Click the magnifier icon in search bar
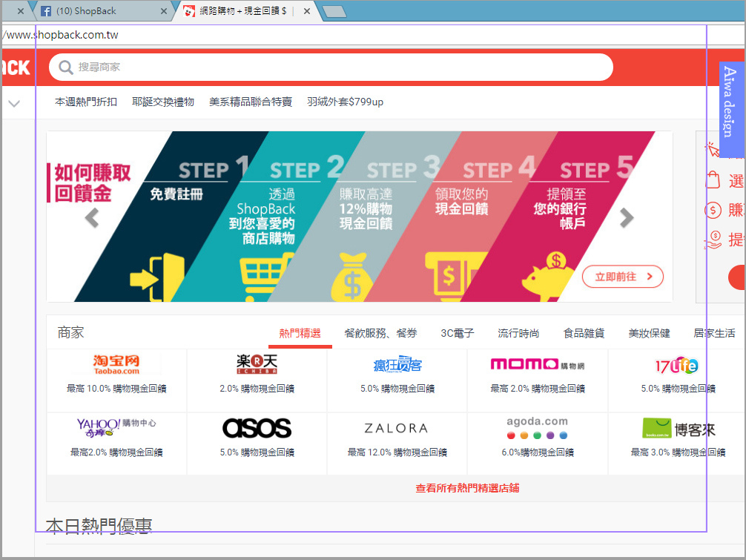This screenshot has height=560, width=746. 66,67
